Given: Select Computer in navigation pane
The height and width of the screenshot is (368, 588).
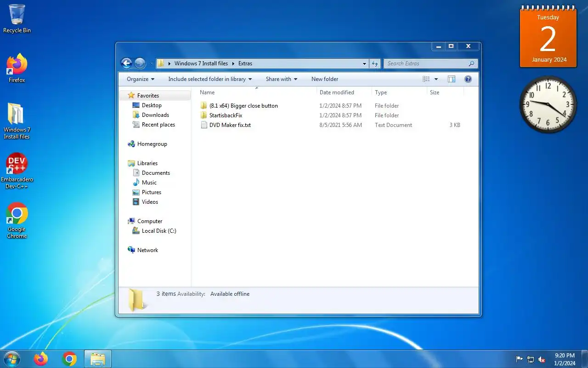Looking at the screenshot, I should pos(150,221).
